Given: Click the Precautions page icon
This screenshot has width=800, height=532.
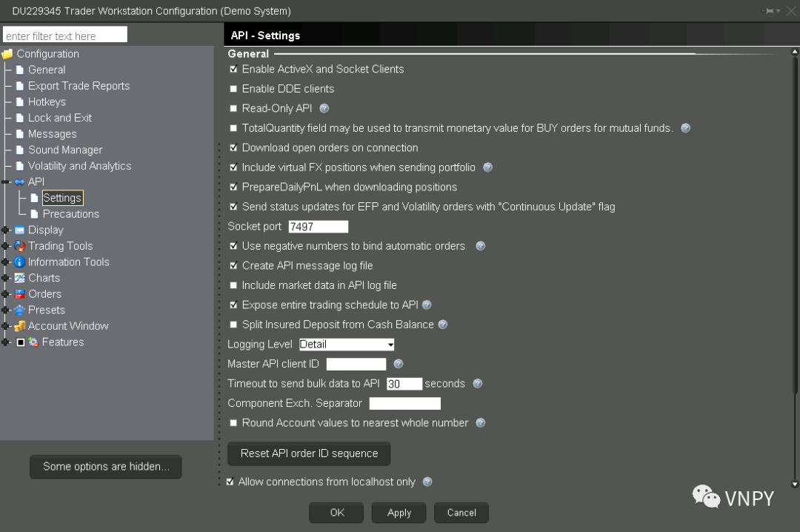Looking at the screenshot, I should [34, 214].
